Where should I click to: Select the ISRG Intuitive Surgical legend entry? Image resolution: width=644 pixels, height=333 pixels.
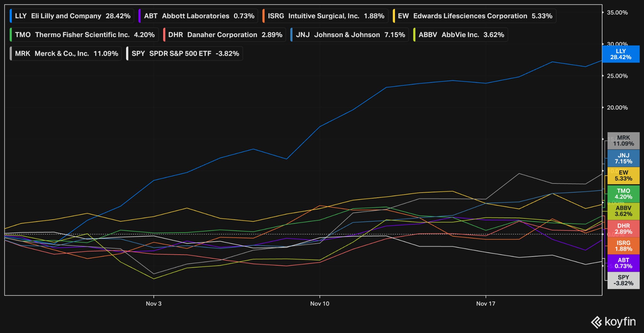325,16
